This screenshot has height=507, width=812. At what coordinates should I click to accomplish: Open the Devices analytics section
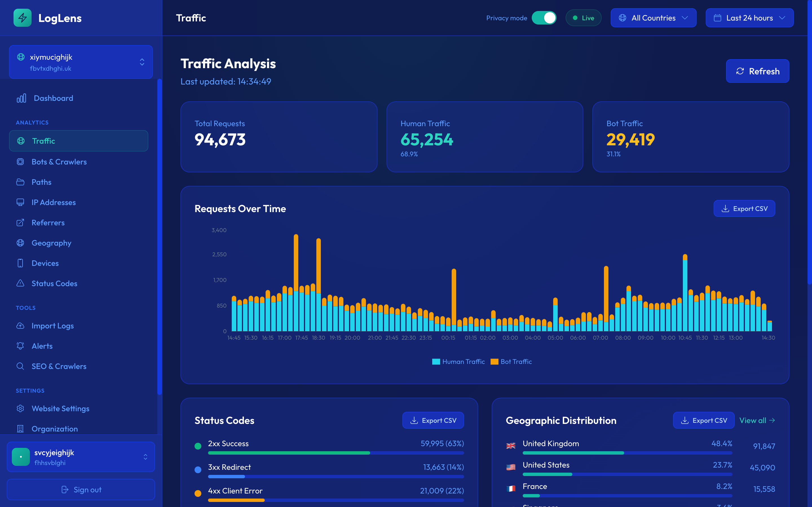click(45, 263)
